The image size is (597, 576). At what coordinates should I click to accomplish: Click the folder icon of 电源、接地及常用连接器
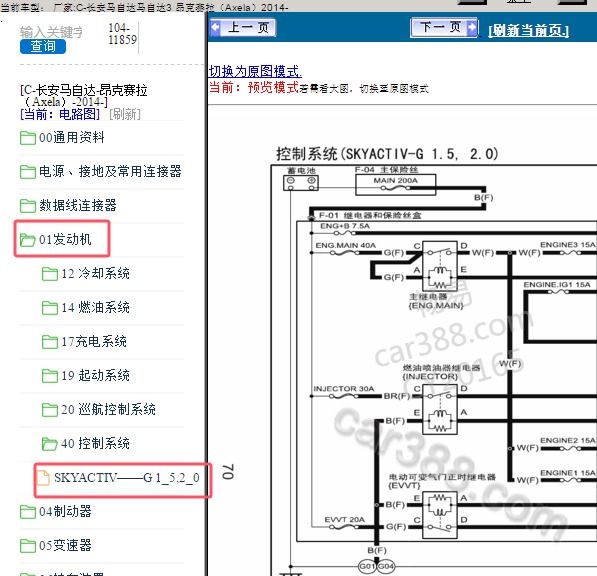point(27,172)
